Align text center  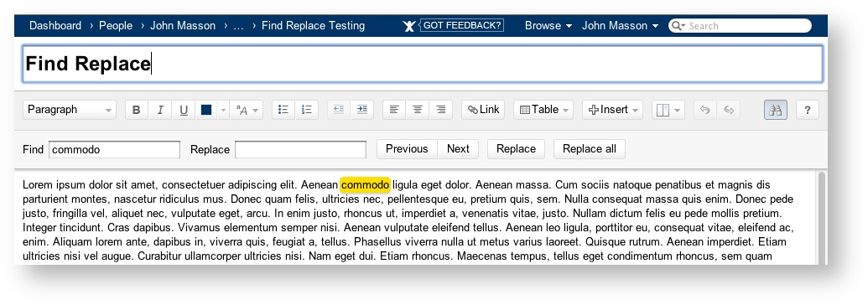(x=418, y=110)
